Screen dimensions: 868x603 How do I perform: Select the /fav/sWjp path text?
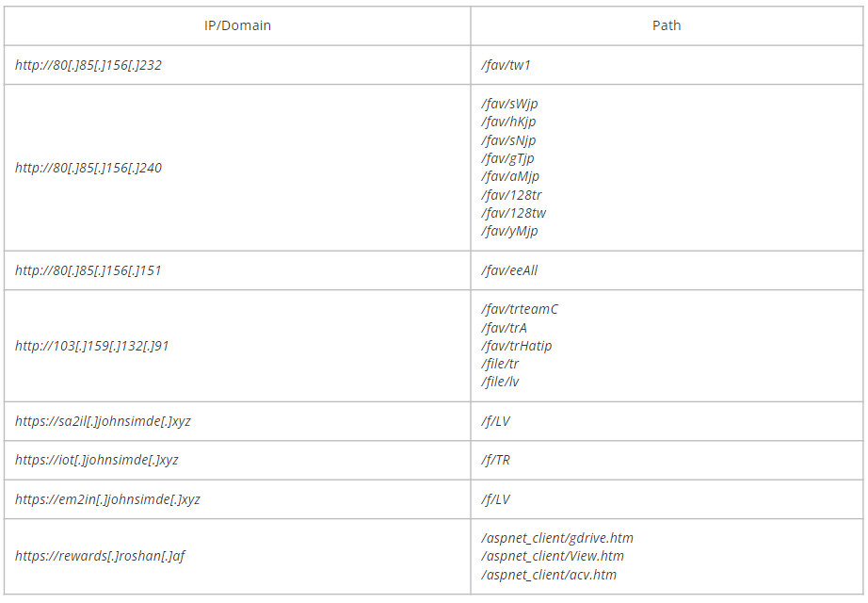509,104
